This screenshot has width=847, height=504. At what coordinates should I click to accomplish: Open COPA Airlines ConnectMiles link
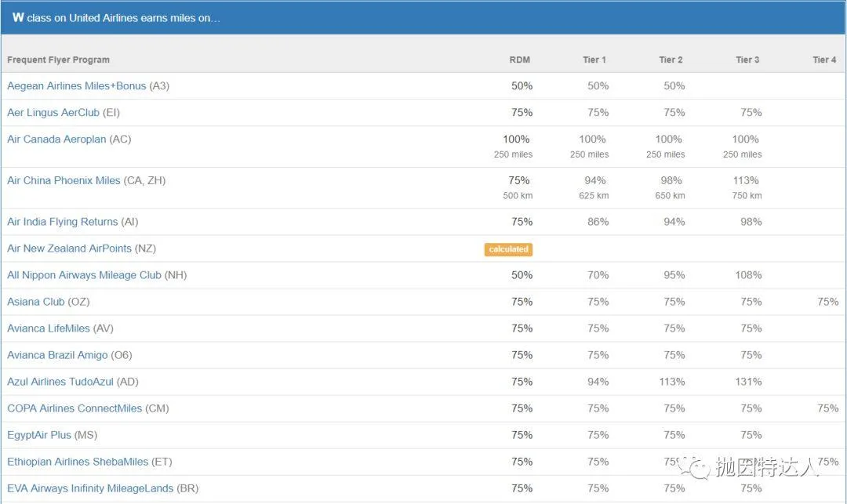(x=75, y=408)
